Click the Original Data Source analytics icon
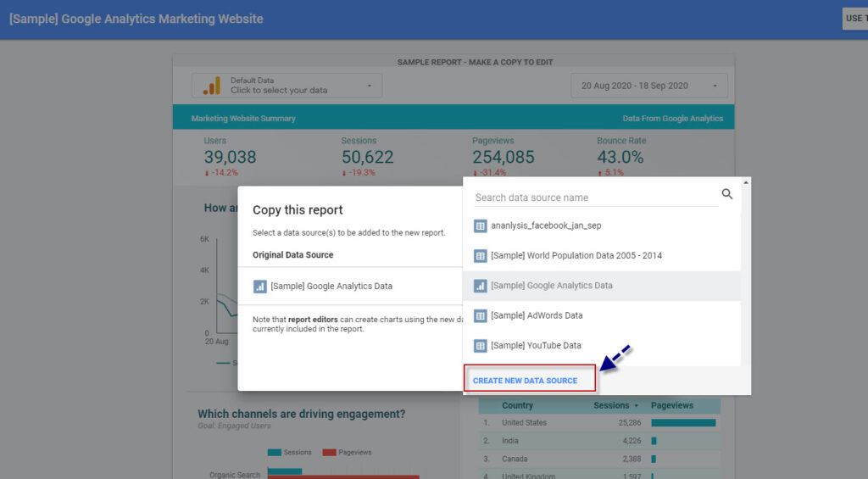This screenshot has height=479, width=868. (259, 287)
